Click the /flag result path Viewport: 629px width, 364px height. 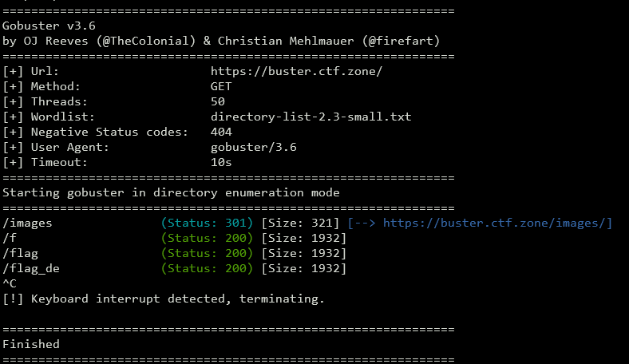(x=20, y=254)
